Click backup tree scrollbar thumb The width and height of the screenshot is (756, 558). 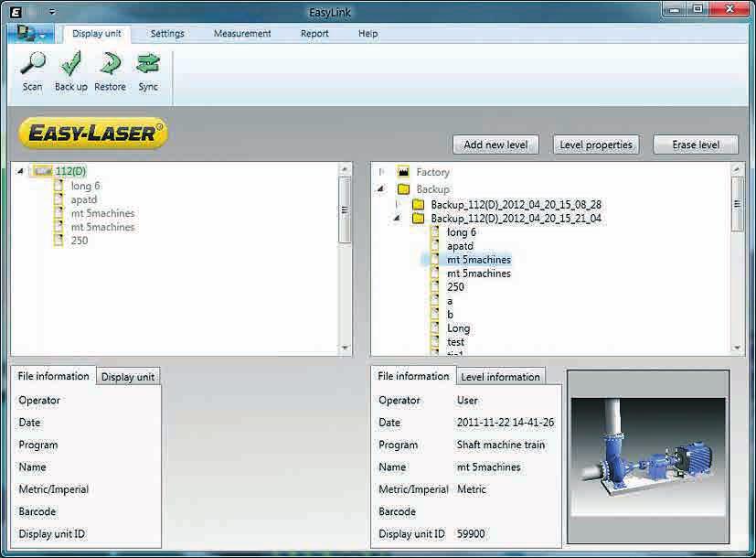(737, 204)
